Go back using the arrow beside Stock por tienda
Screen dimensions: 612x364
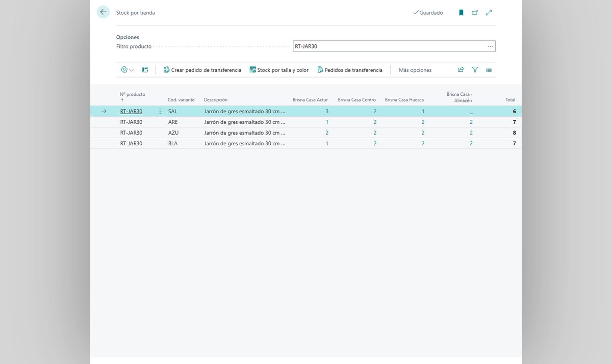click(x=104, y=12)
